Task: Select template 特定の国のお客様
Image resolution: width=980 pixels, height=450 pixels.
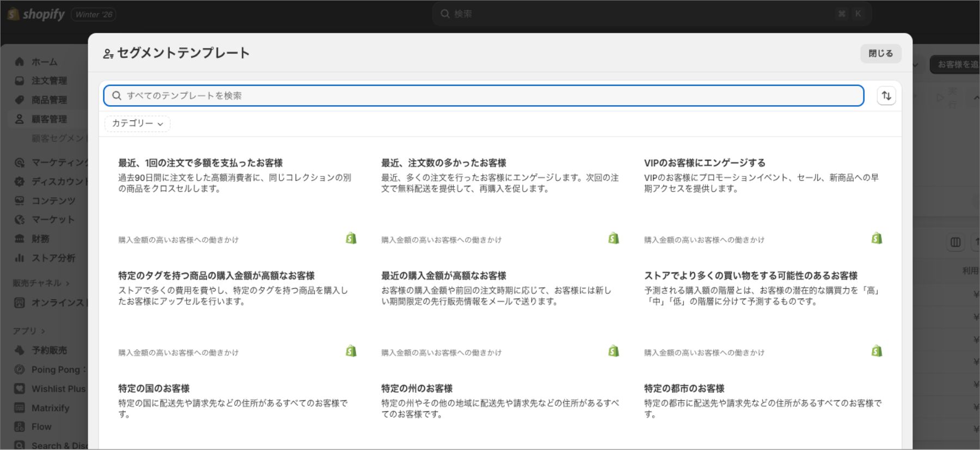Action: coord(154,388)
